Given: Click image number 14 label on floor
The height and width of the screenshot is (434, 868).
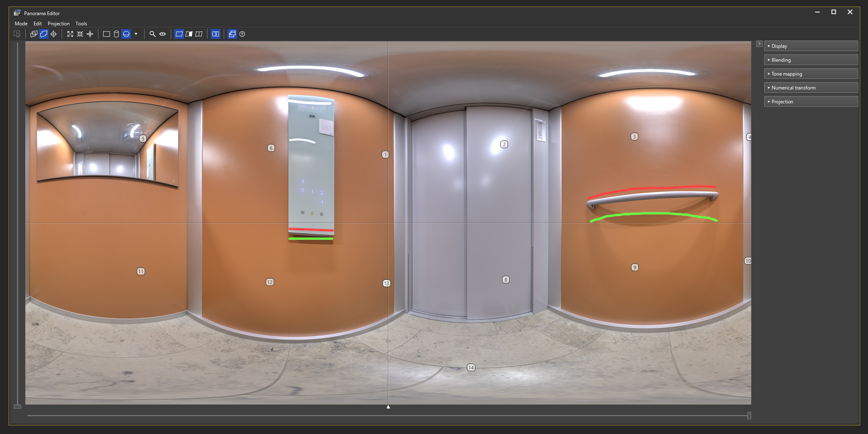Looking at the screenshot, I should pyautogui.click(x=471, y=367).
